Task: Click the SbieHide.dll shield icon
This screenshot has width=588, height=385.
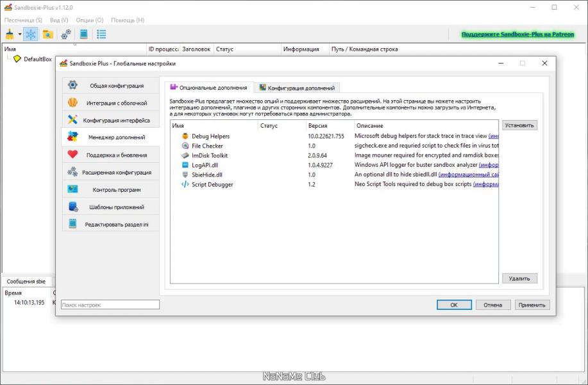Action: pos(185,175)
